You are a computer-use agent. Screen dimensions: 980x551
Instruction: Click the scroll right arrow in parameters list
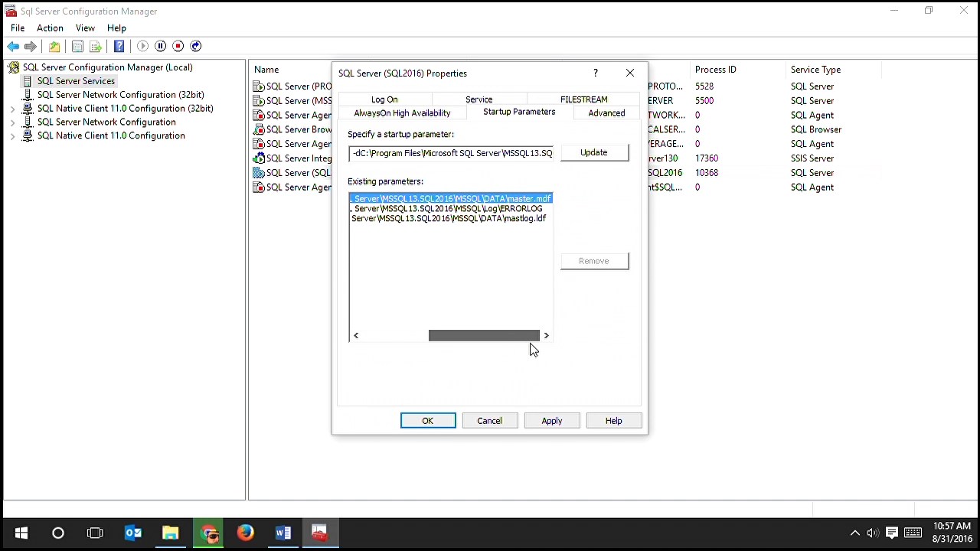(546, 335)
